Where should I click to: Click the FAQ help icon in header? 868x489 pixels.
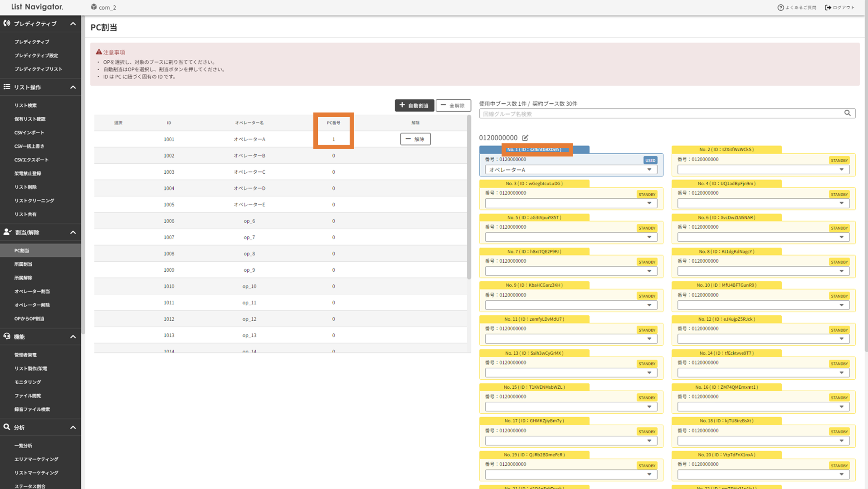tap(780, 7)
